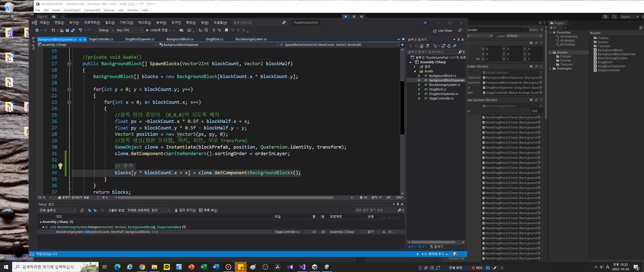This screenshot has width=644, height=272.
Task: Click the bookmark icon in the toolbar
Action: pos(226,30)
